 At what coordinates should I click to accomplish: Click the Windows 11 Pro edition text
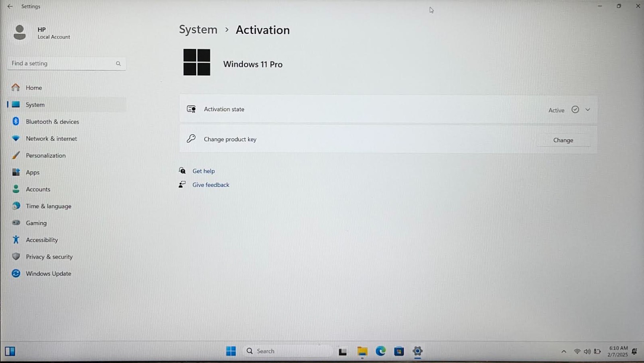tap(253, 64)
